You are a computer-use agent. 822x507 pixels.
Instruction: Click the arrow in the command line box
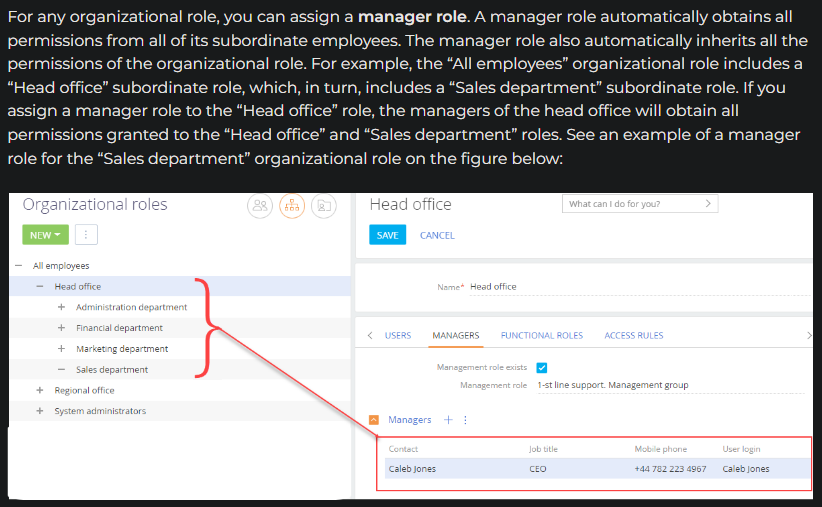(x=708, y=203)
